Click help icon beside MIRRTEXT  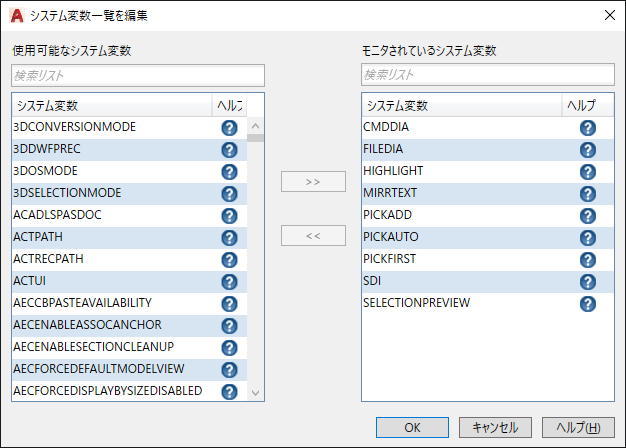click(x=588, y=194)
